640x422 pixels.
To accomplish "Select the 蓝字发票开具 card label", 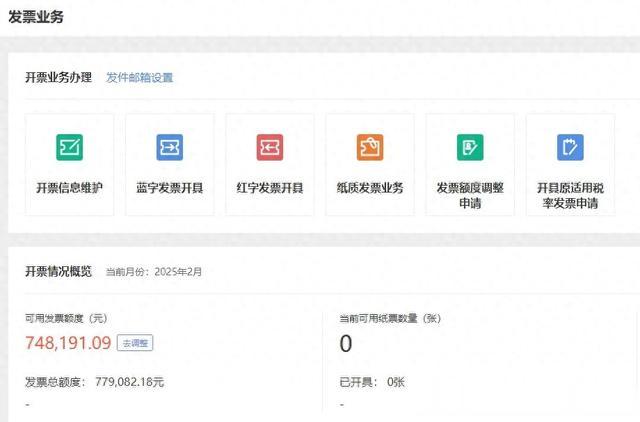I will coord(170,188).
